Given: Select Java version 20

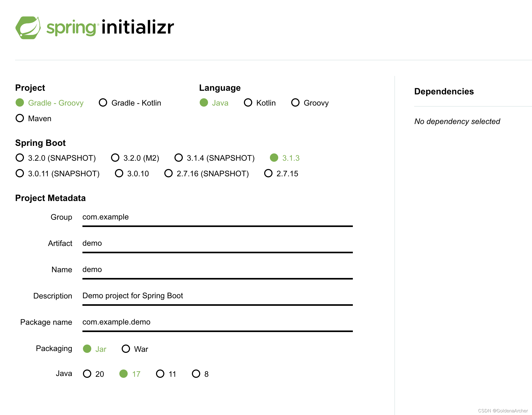Looking at the screenshot, I should pos(93,374).
